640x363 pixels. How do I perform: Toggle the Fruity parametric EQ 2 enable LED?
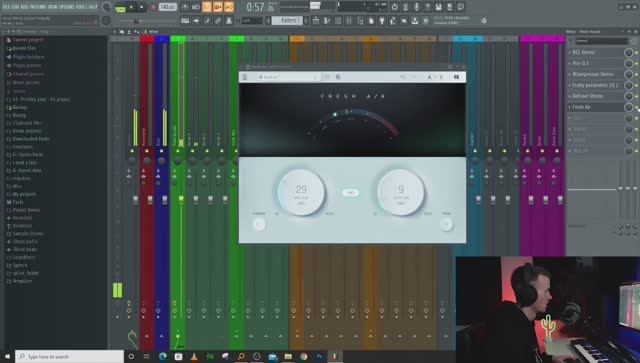click(x=636, y=85)
